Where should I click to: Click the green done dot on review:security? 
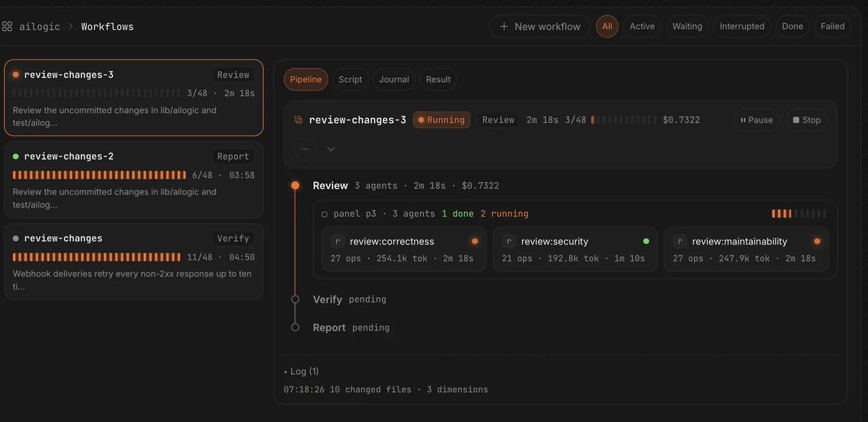[x=646, y=241]
